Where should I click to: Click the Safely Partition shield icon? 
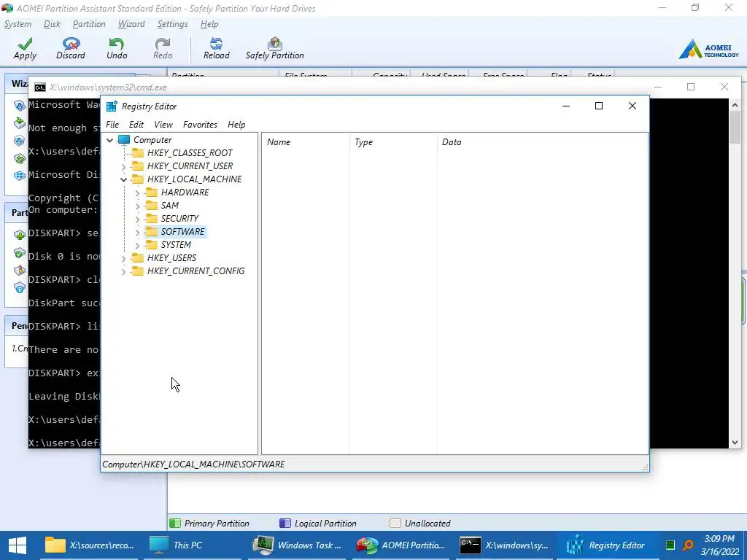(x=275, y=44)
